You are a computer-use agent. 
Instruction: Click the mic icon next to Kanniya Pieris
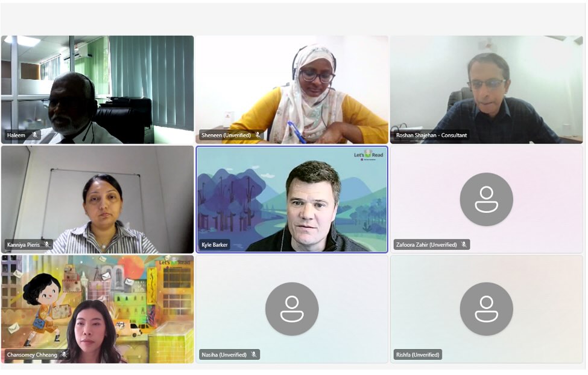pos(47,245)
